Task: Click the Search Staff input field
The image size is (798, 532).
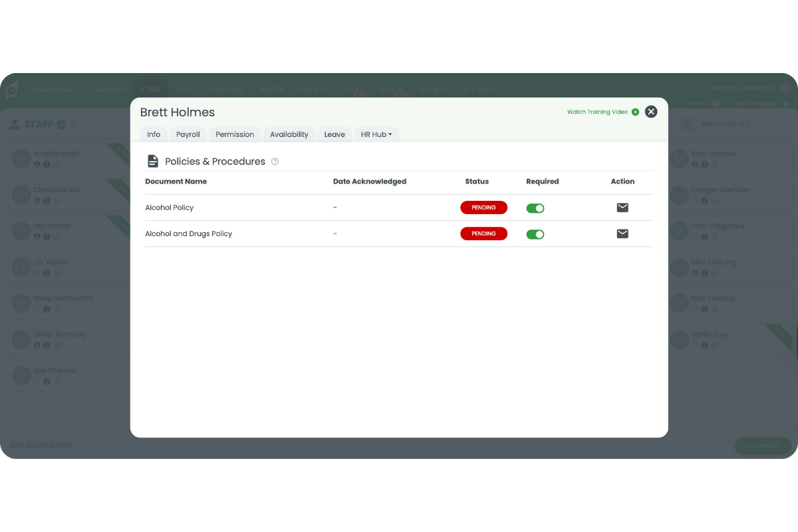Action: pos(725,124)
